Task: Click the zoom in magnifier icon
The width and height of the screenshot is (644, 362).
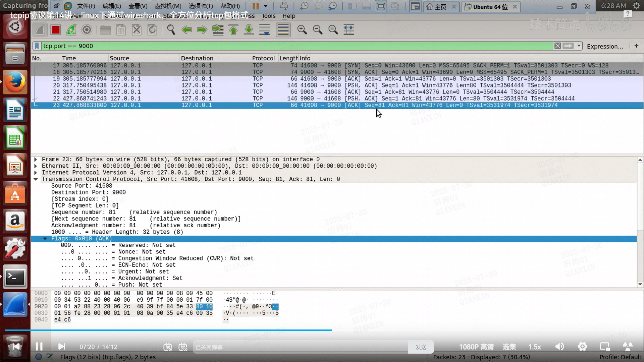Action: (302, 30)
